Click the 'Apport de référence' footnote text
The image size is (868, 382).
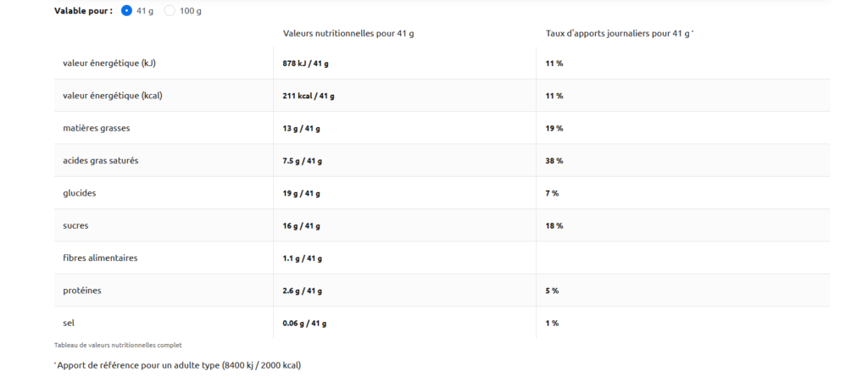coord(178,365)
